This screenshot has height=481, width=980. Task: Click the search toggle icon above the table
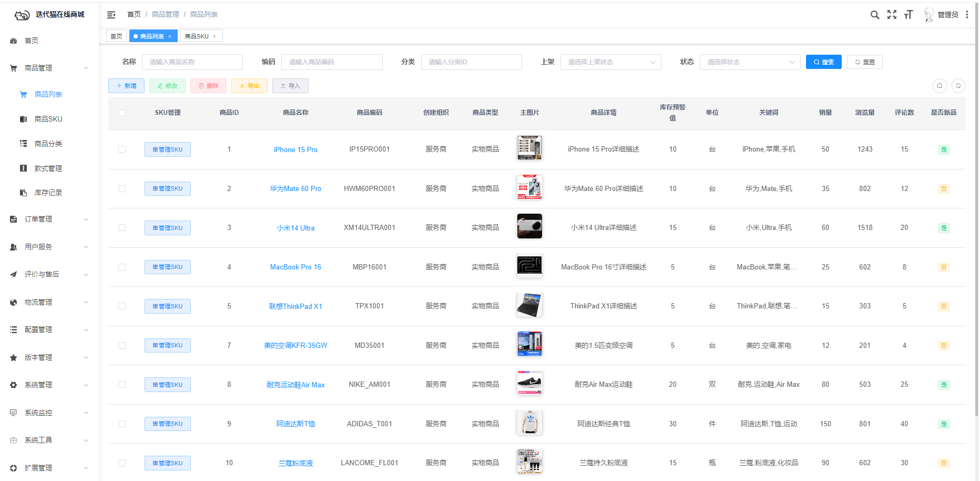(940, 86)
